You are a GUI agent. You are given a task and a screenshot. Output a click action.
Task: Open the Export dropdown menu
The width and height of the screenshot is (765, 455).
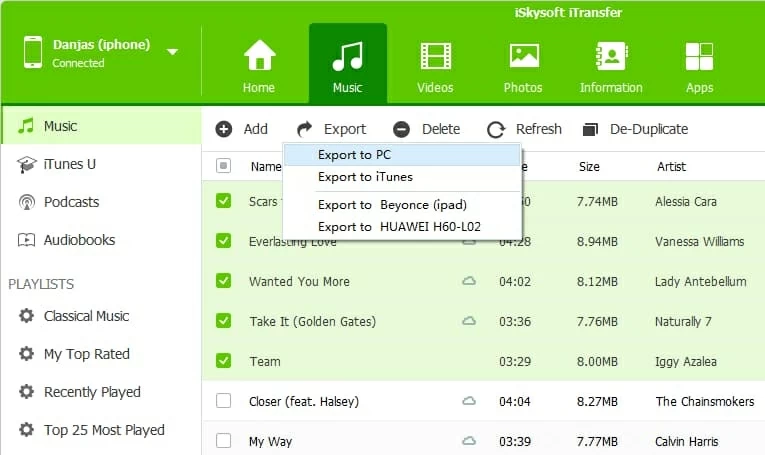[332, 129]
